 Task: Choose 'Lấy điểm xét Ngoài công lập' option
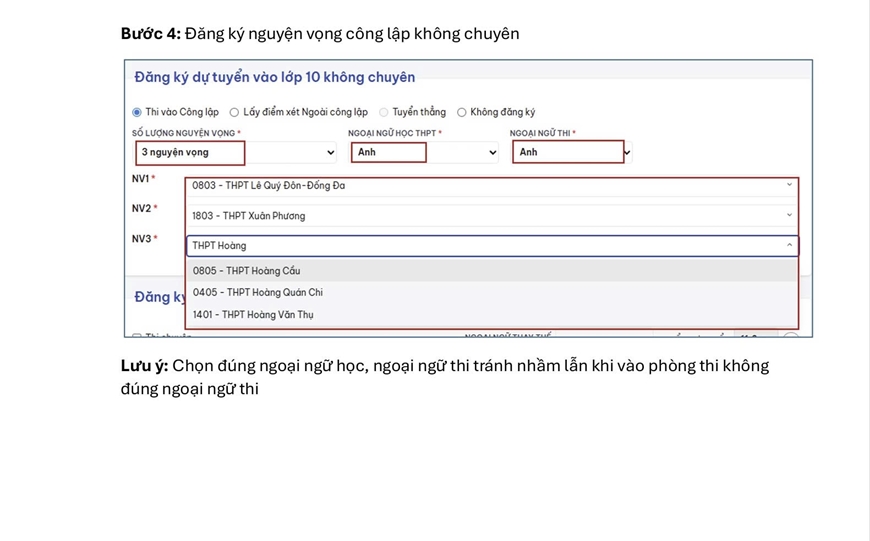(234, 112)
